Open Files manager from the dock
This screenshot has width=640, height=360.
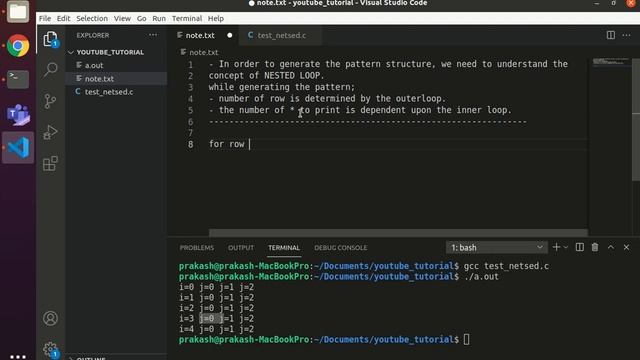pos(18,11)
